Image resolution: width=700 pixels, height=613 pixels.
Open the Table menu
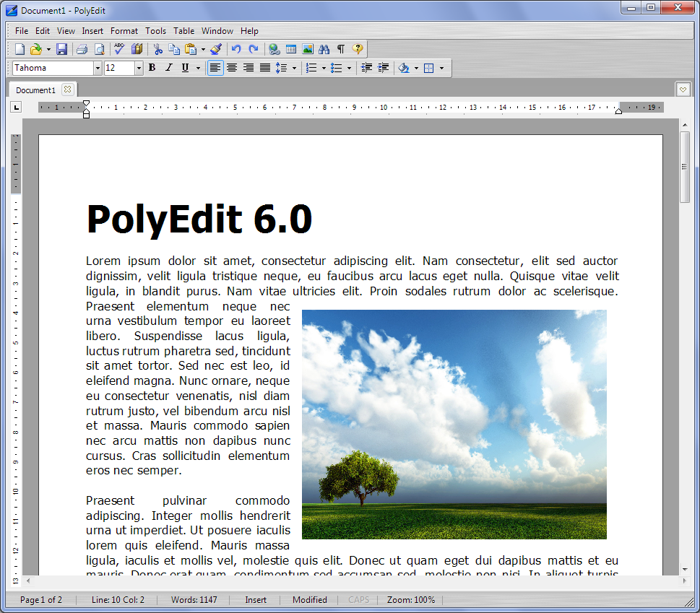184,31
